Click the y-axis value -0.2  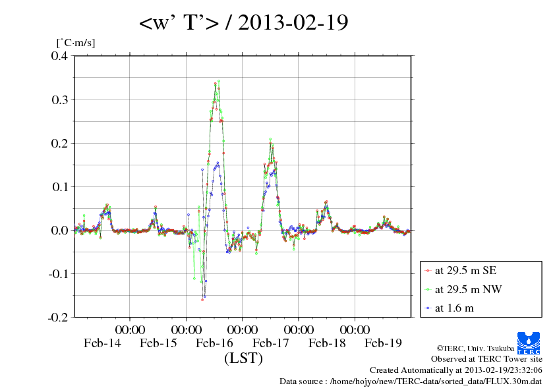58,317
